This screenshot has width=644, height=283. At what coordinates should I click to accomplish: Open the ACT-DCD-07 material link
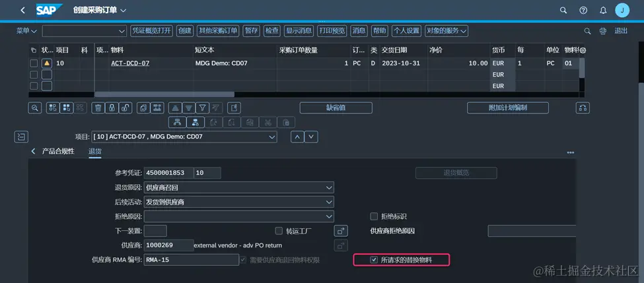(130, 63)
